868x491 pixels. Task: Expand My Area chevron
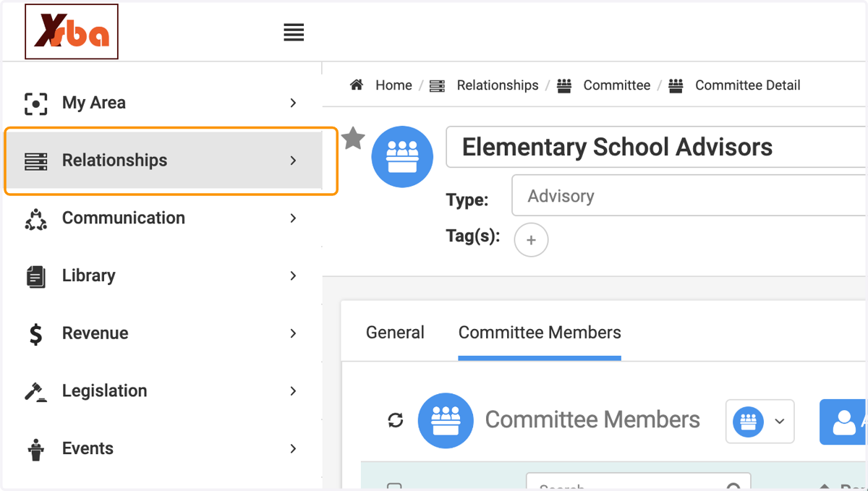point(293,103)
